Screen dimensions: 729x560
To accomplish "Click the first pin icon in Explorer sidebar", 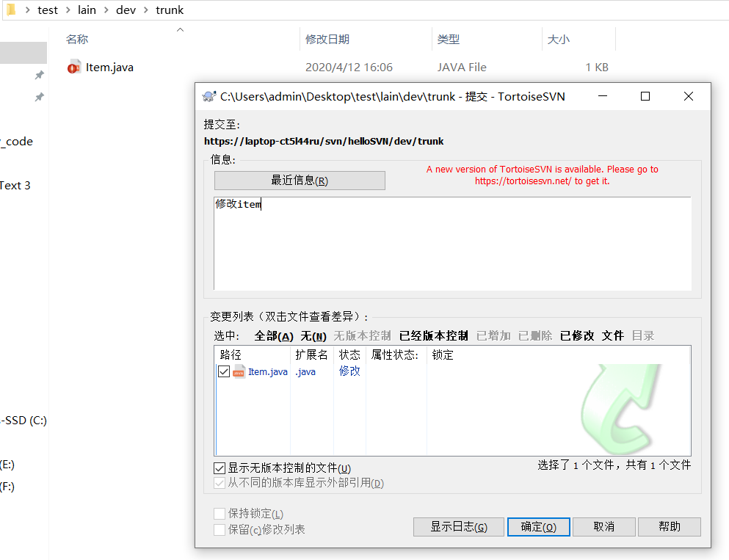I will pyautogui.click(x=40, y=75).
